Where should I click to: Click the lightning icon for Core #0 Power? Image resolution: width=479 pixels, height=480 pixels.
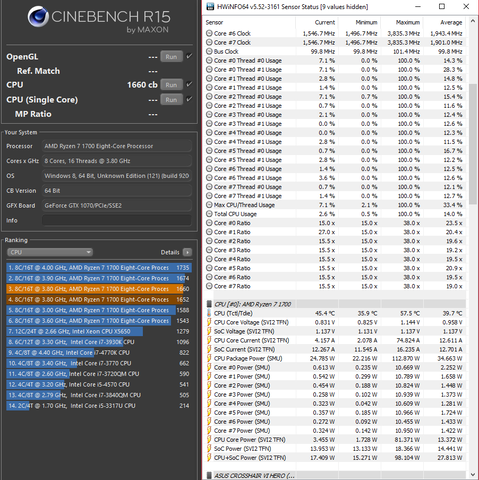click(209, 367)
